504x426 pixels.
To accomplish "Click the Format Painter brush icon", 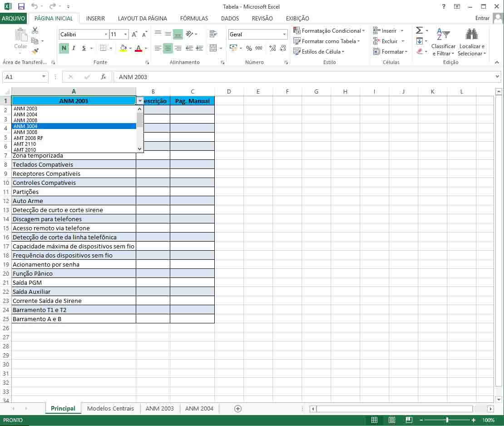I will click(x=35, y=51).
